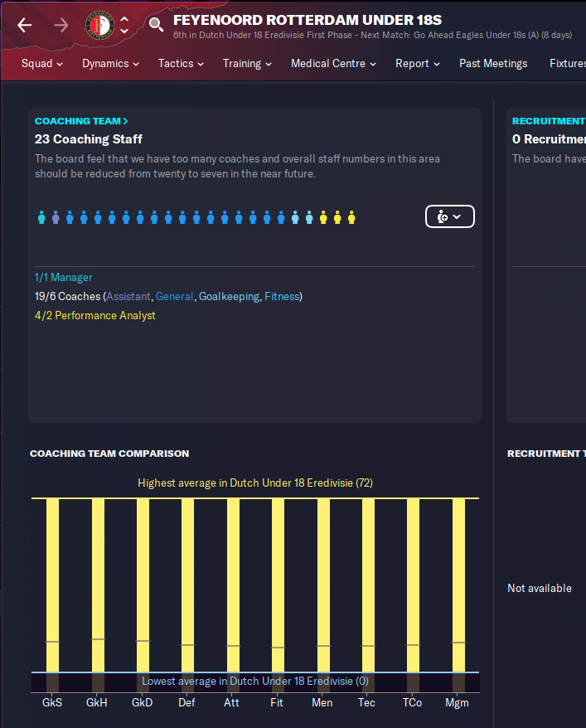Click the Fitness coach link
This screenshot has width=586, height=728.
pos(282,296)
